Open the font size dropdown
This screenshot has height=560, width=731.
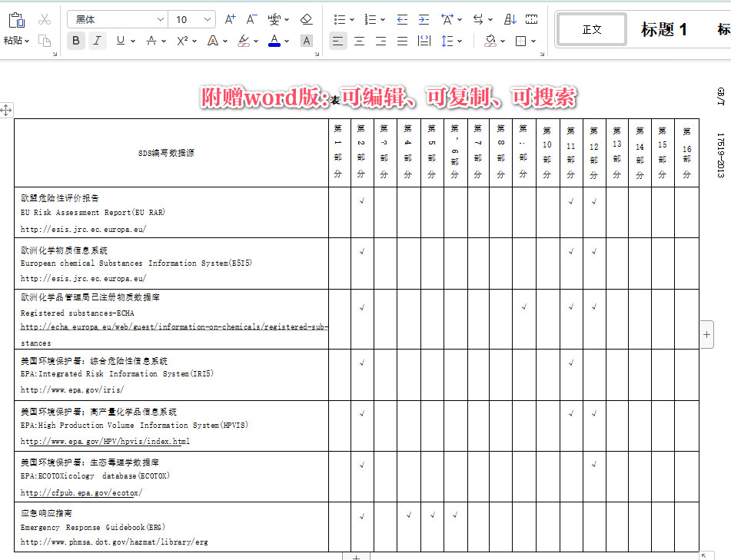click(x=206, y=18)
